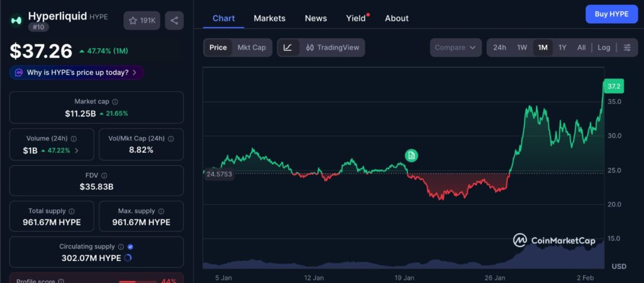Set chart range to 1W
This screenshot has height=283, width=644.
pos(522,48)
